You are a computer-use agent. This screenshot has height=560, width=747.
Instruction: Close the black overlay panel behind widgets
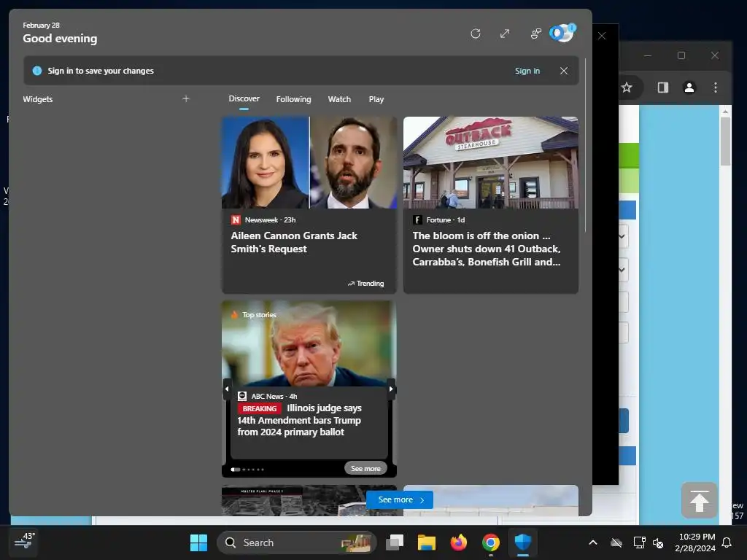pyautogui.click(x=602, y=36)
